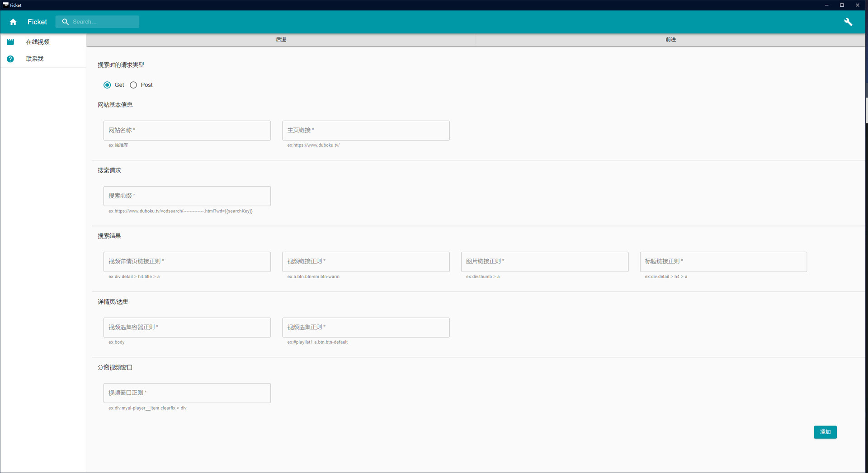Screen dimensions: 868x473
Task: Click the question-mark icon beside 联系我
Action: [10, 59]
